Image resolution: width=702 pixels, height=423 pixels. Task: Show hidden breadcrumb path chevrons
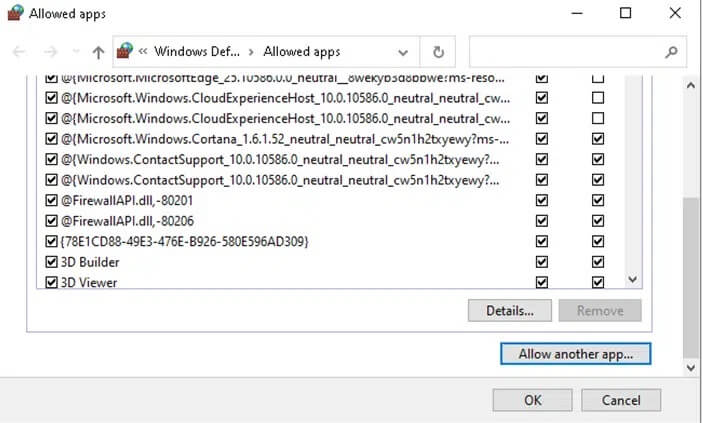point(143,51)
